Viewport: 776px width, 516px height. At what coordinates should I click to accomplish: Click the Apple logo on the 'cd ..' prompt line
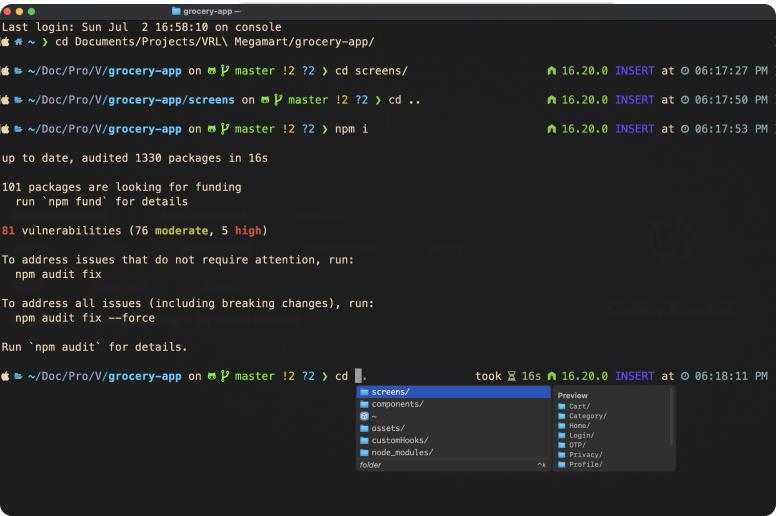pos(5,100)
